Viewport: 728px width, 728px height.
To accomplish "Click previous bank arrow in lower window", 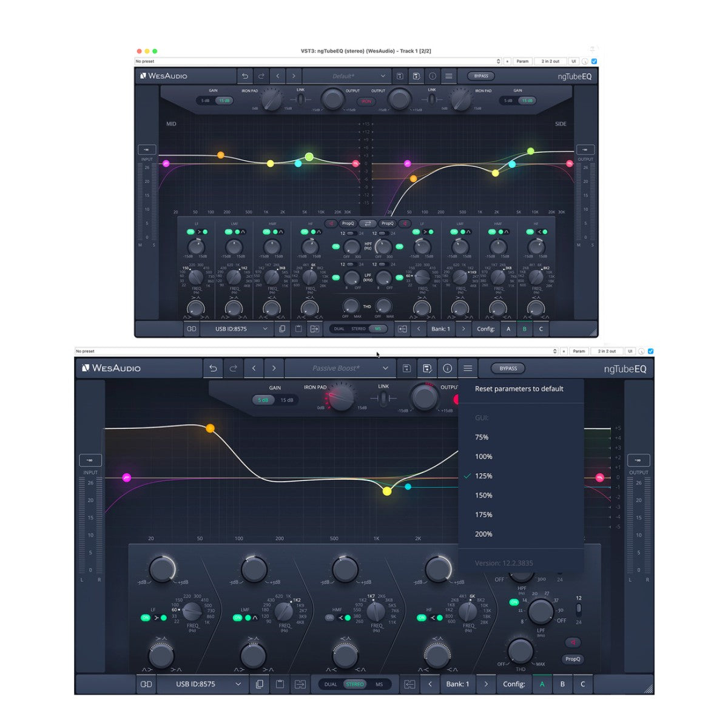I will pos(430,684).
